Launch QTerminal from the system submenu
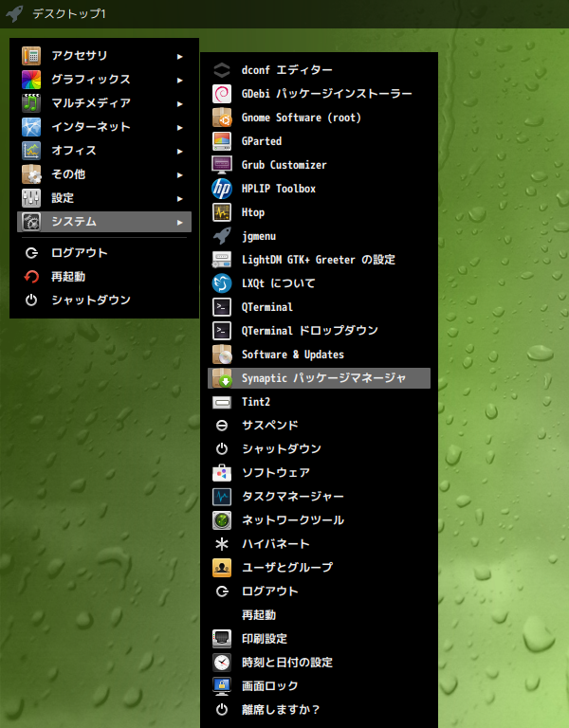This screenshot has height=728, width=569. coord(319,307)
